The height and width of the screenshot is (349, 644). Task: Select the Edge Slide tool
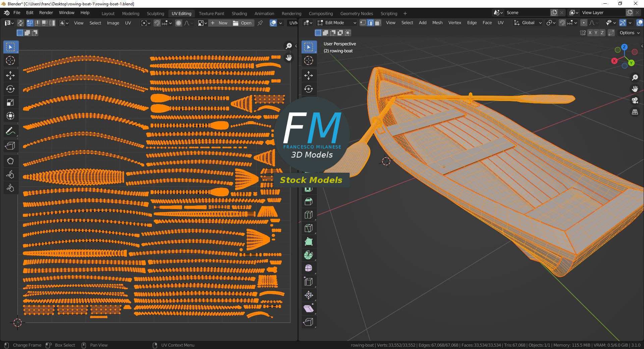[309, 282]
